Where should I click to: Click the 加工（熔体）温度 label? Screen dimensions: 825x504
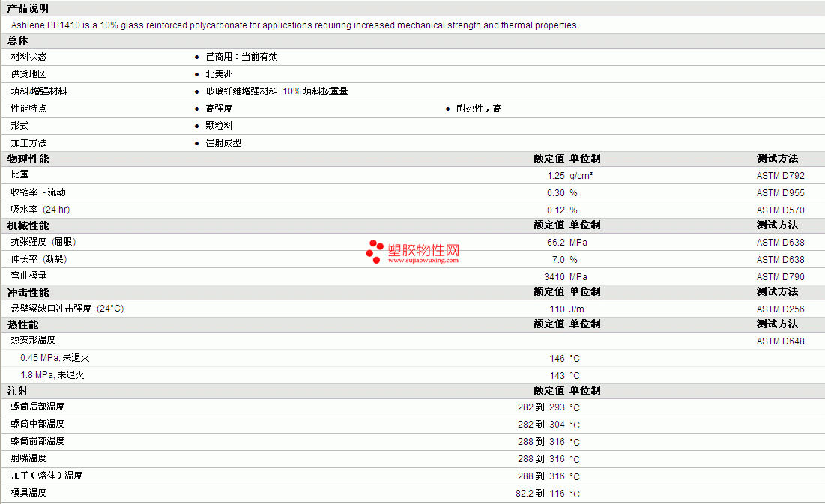(x=46, y=476)
